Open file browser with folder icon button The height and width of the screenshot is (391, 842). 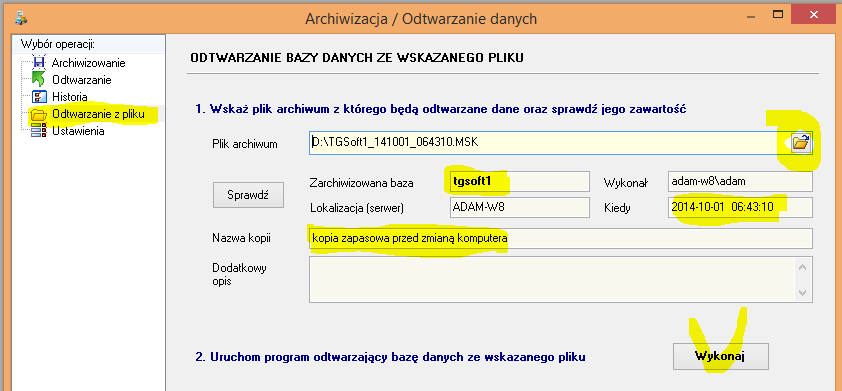[801, 143]
